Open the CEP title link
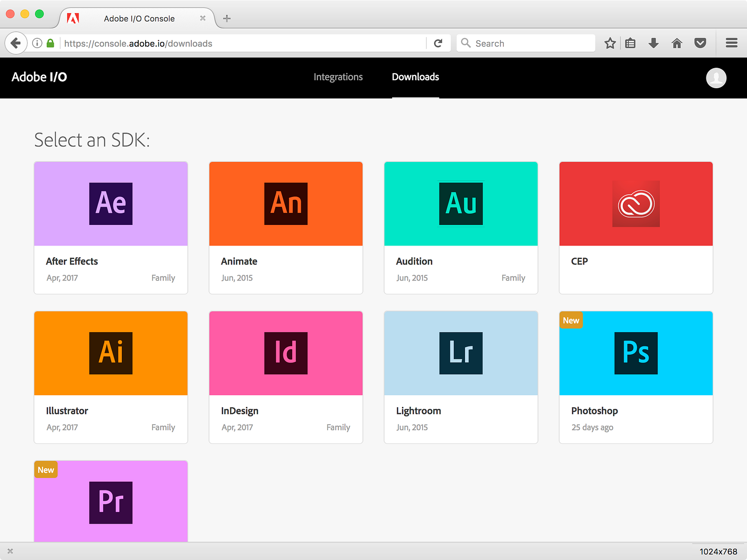The height and width of the screenshot is (560, 747). (579, 261)
